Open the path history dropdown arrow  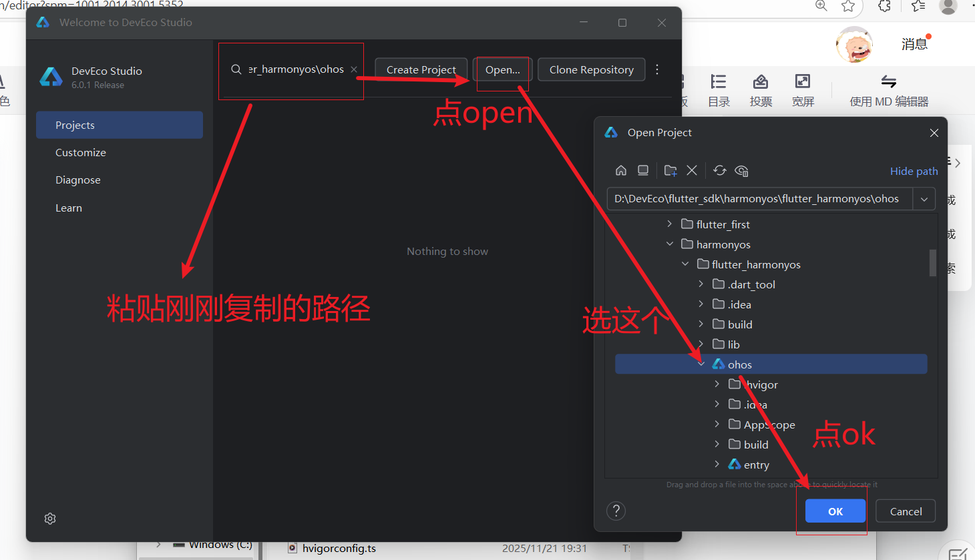pyautogui.click(x=924, y=199)
